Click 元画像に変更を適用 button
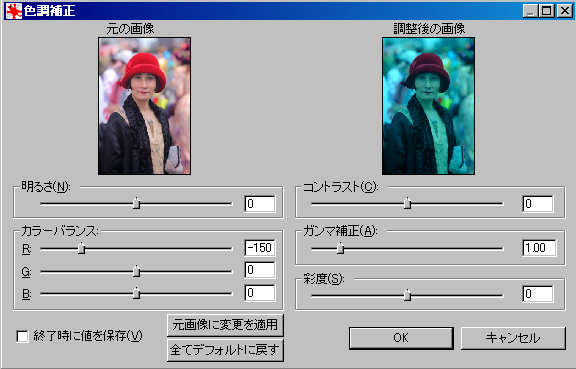The height and width of the screenshot is (369, 576). click(225, 325)
